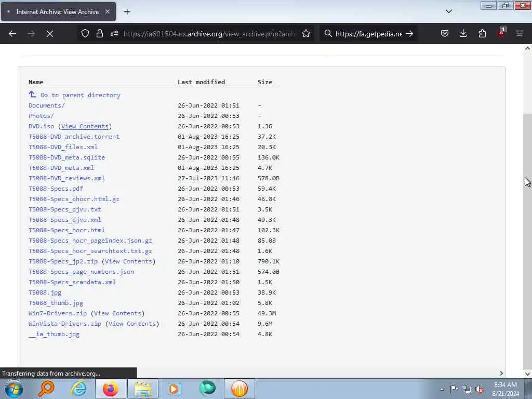
Task: Open the green globe app in taskbar
Action: tap(207, 388)
